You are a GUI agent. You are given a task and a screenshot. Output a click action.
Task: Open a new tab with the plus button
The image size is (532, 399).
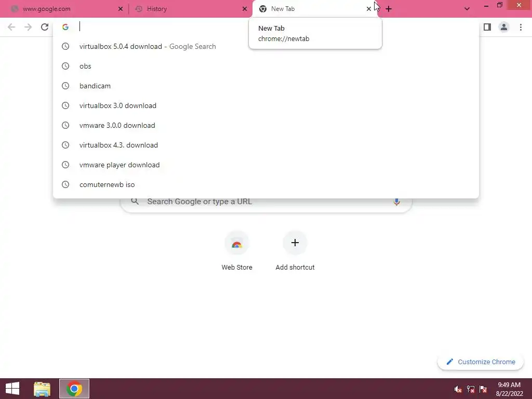pyautogui.click(x=389, y=9)
